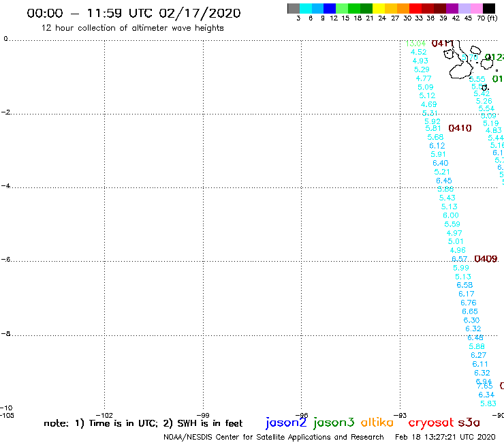The image size is (504, 443).
Task: Click the -99 longitude axis label
Action: click(203, 415)
